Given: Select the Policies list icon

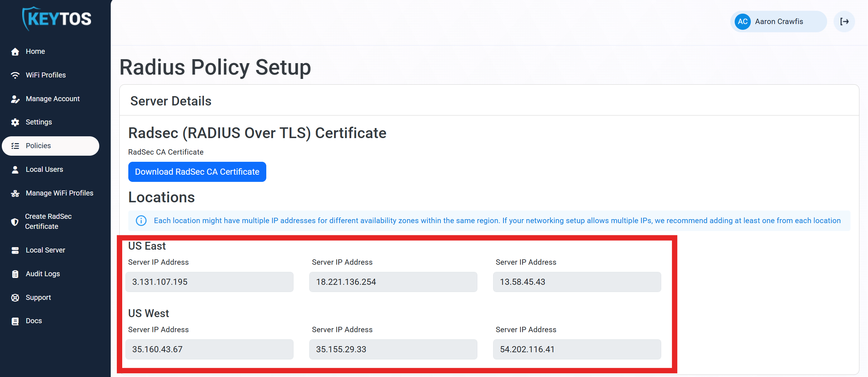Looking at the screenshot, I should coord(15,146).
